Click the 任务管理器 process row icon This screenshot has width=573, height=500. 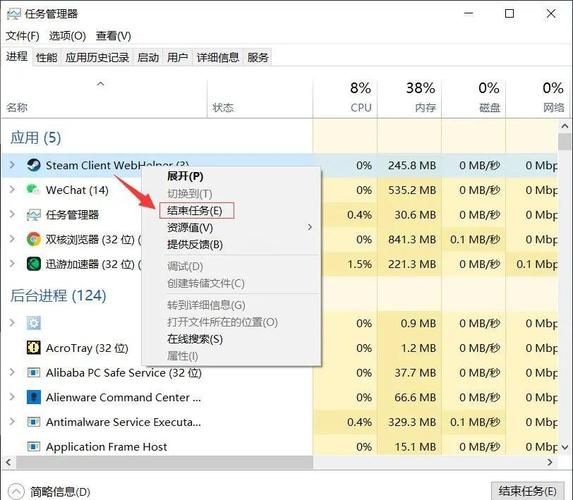pos(34,215)
